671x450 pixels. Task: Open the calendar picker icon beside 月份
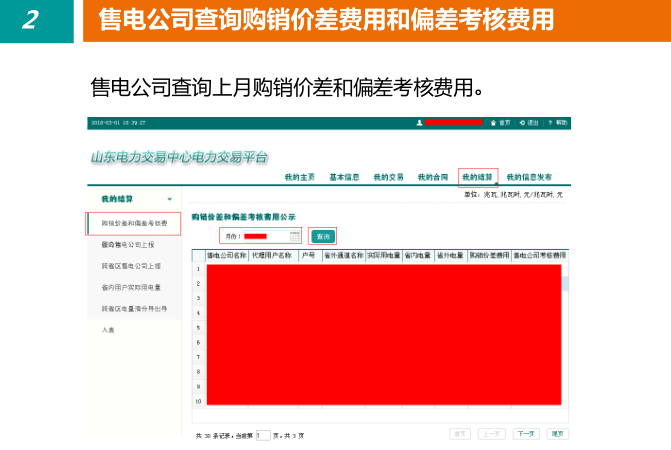[295, 236]
